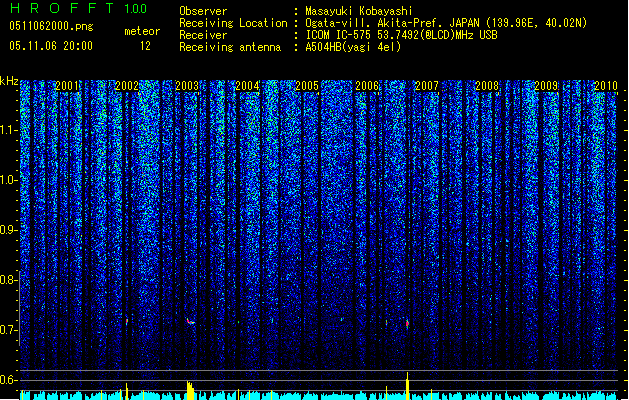Select the Ogata-vill. Akita-Pref. JAPAN location text

click(x=446, y=23)
